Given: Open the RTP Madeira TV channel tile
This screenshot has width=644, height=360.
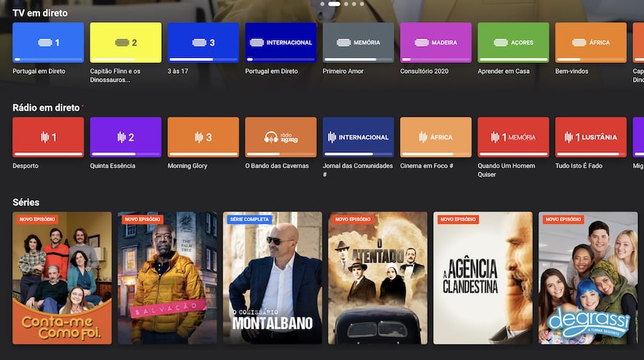Looking at the screenshot, I should coord(436,42).
